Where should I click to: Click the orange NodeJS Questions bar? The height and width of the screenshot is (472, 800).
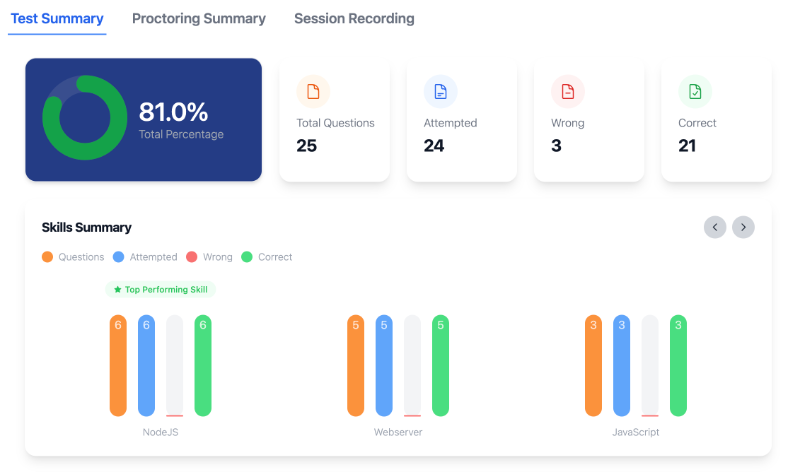coord(118,365)
